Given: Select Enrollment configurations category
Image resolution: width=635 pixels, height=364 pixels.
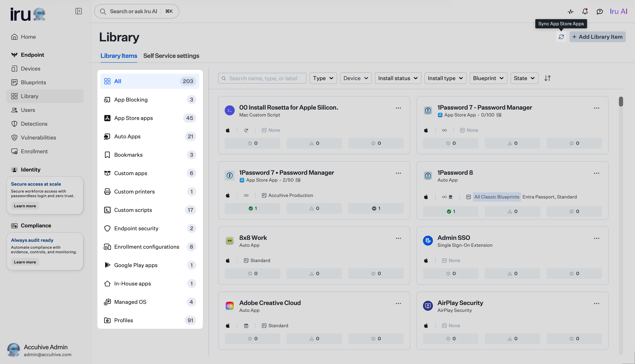Looking at the screenshot, I should [x=150, y=247].
